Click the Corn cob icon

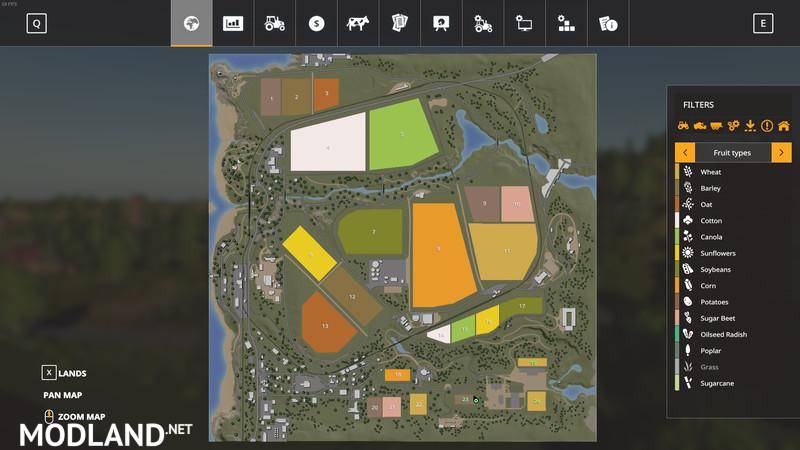pyautogui.click(x=688, y=286)
